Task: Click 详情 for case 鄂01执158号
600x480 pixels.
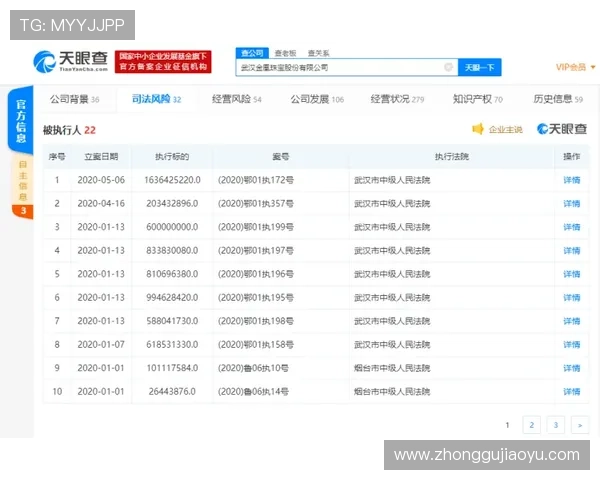Action: click(x=572, y=344)
